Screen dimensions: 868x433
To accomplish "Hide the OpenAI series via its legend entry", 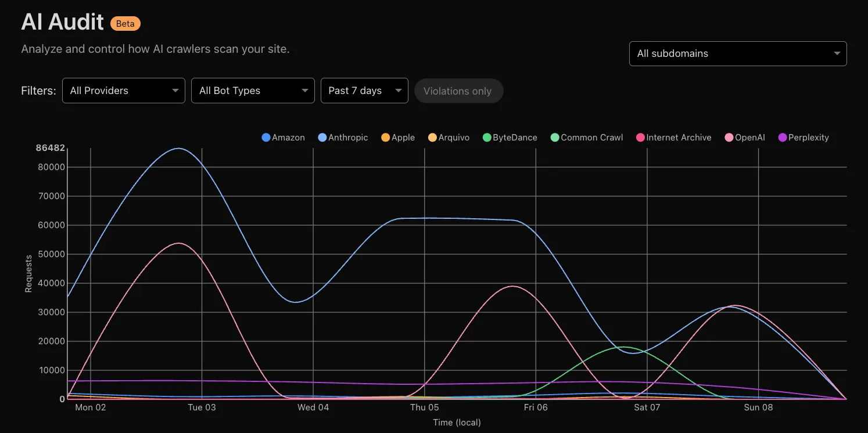I will [745, 137].
